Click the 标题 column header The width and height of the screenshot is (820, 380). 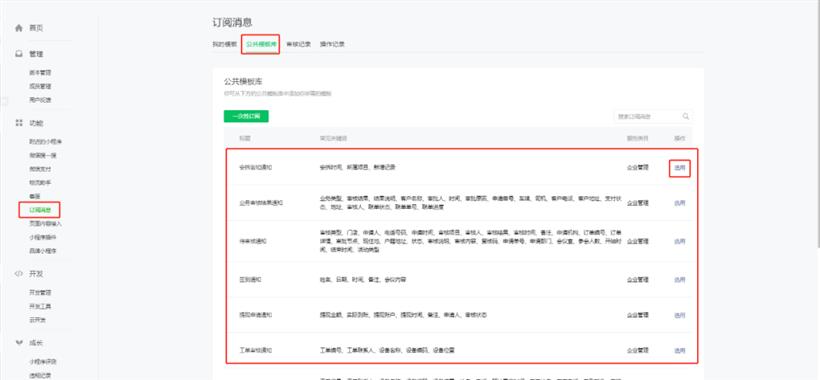(x=245, y=139)
